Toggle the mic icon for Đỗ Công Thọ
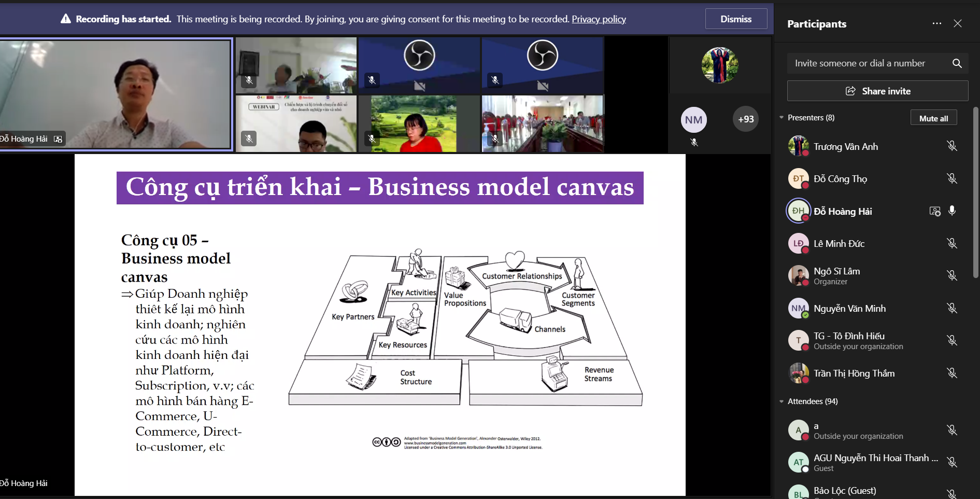The image size is (980, 499). (951, 179)
